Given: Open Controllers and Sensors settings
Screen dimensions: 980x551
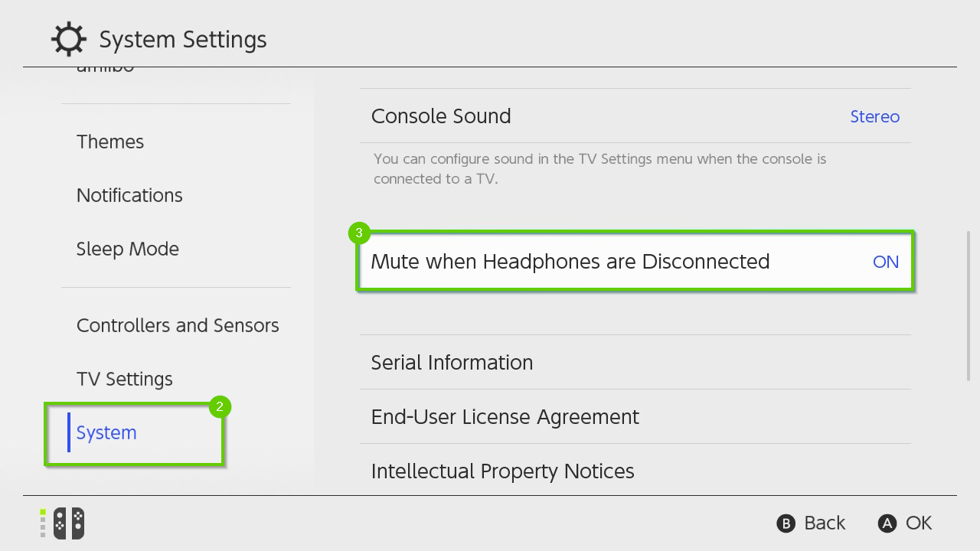Looking at the screenshot, I should tap(178, 324).
